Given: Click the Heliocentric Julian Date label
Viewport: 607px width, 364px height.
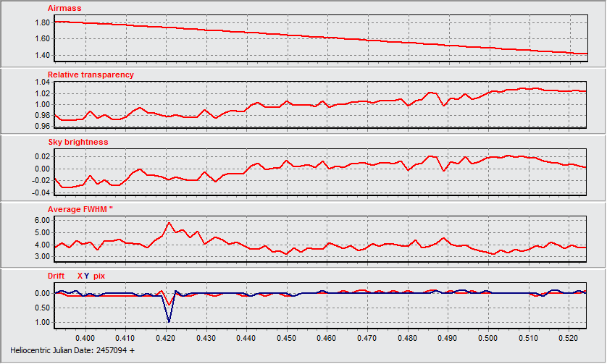Looking at the screenshot, I should [x=67, y=350].
